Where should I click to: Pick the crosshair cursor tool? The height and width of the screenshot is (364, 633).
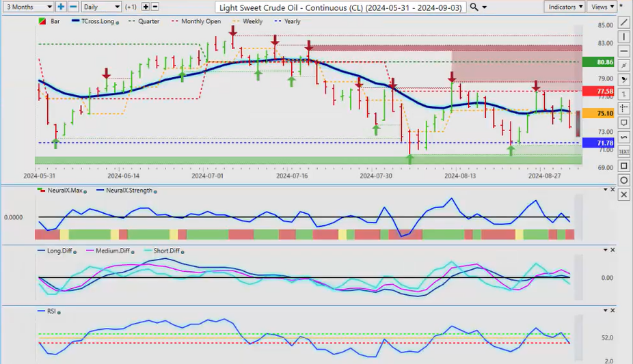(623, 109)
